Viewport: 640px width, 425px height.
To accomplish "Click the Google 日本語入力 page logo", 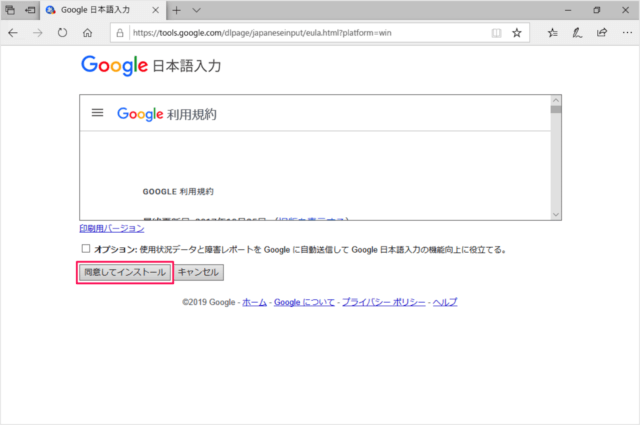I will (151, 66).
